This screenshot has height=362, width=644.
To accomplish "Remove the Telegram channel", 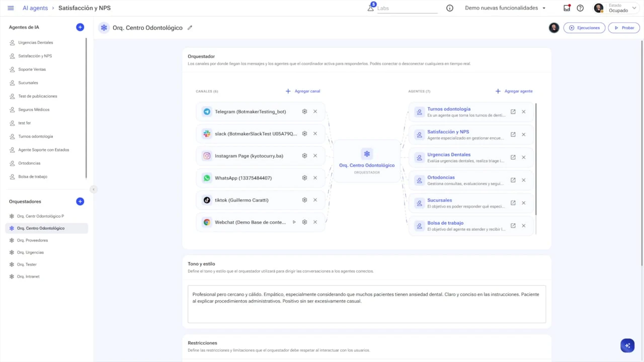I will pyautogui.click(x=315, y=112).
